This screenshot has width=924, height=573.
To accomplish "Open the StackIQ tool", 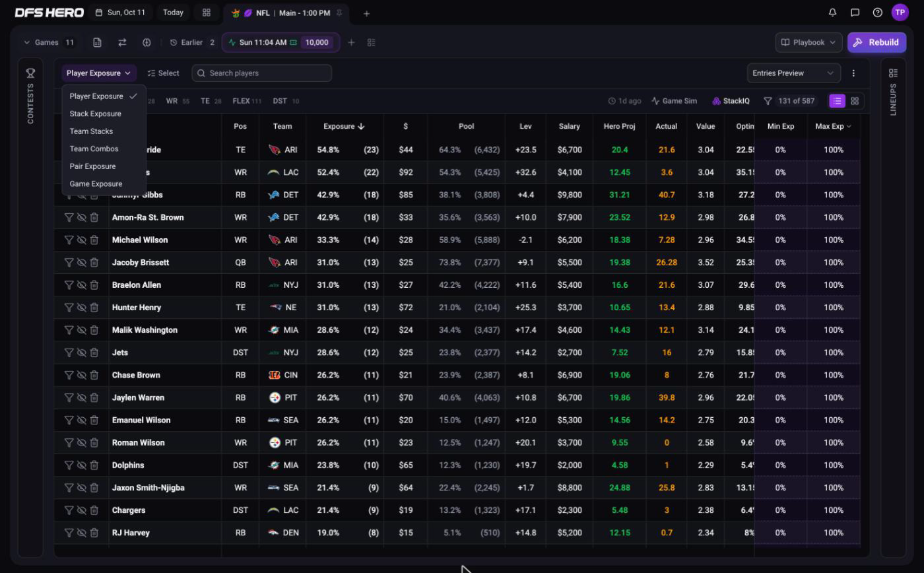I will 731,101.
